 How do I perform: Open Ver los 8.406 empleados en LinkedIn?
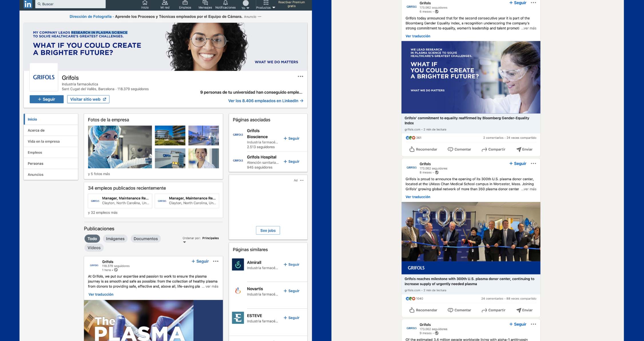coord(266,101)
